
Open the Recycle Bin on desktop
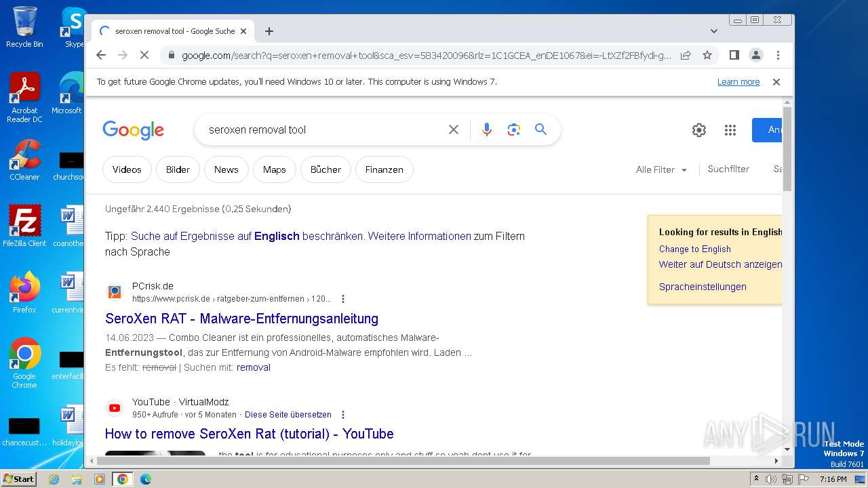click(24, 27)
